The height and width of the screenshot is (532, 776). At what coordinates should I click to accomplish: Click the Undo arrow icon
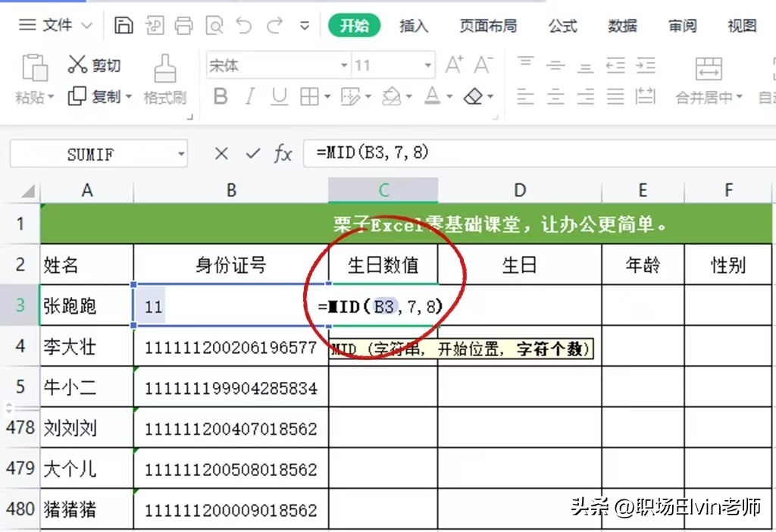[x=243, y=26]
